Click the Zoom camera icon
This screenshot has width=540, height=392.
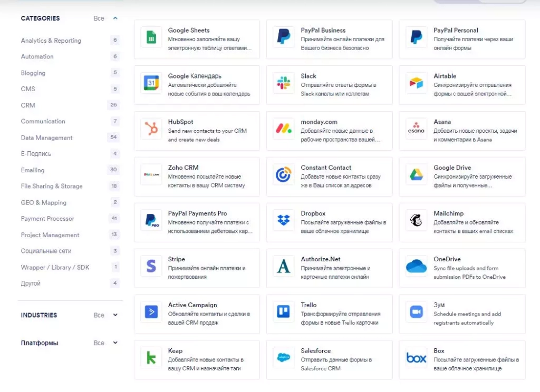point(417,312)
